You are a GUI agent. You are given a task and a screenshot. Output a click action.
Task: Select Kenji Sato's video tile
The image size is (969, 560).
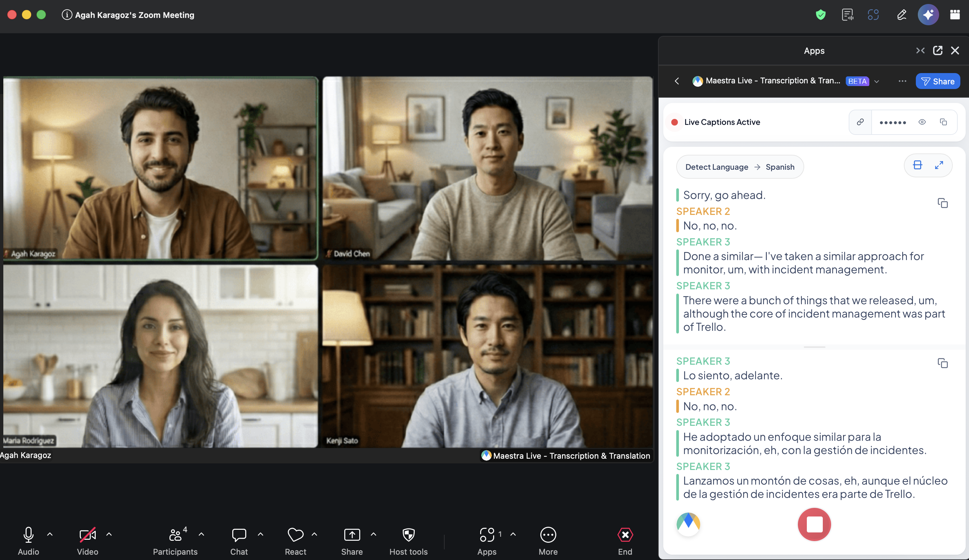tap(487, 356)
